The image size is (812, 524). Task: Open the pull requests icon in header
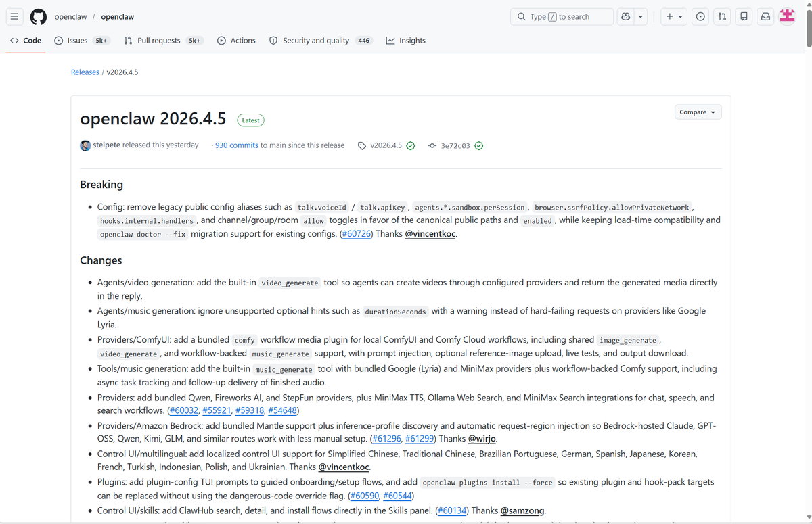[x=722, y=17]
